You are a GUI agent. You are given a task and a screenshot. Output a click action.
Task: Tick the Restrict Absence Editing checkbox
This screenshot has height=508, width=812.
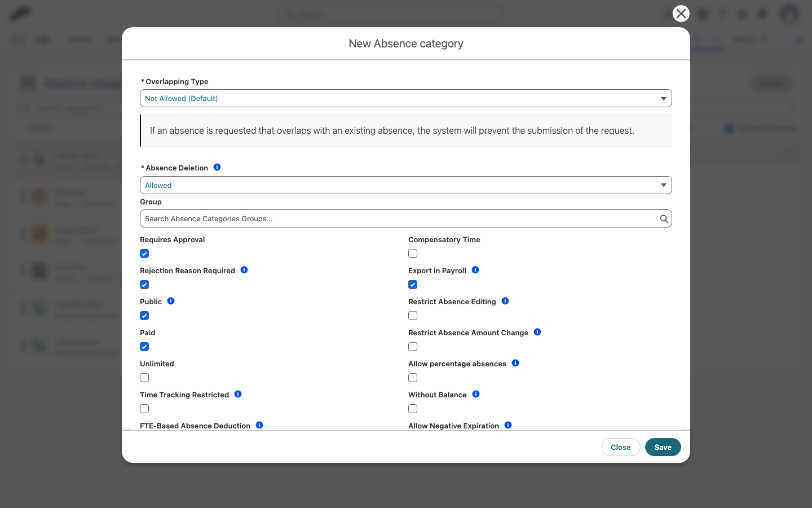pos(413,316)
